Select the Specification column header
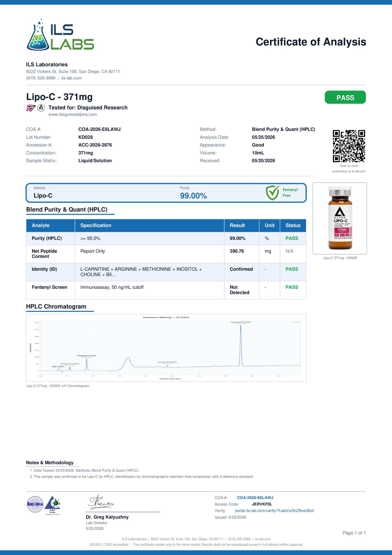392x555 pixels. [149, 225]
